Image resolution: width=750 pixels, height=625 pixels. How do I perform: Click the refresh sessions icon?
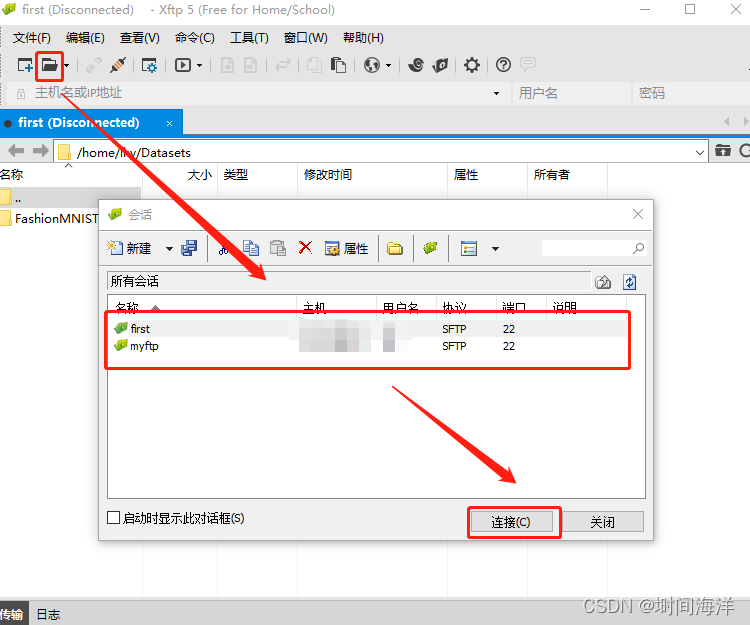[x=629, y=282]
